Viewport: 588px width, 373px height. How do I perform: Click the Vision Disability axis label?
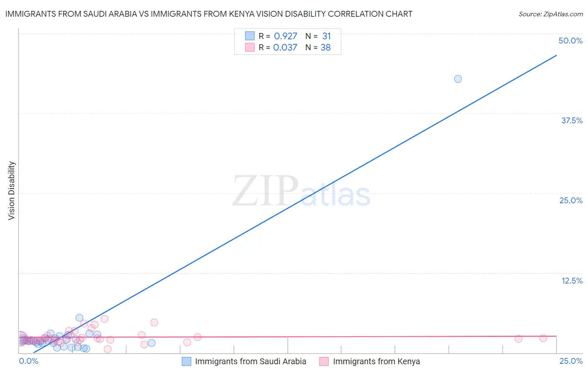(x=11, y=191)
